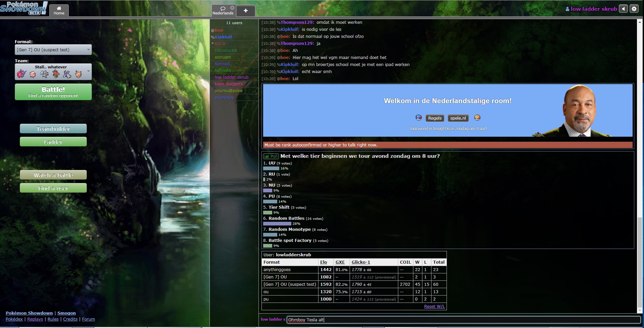
Task: Open the Pokédex footer link
Action: [14, 319]
